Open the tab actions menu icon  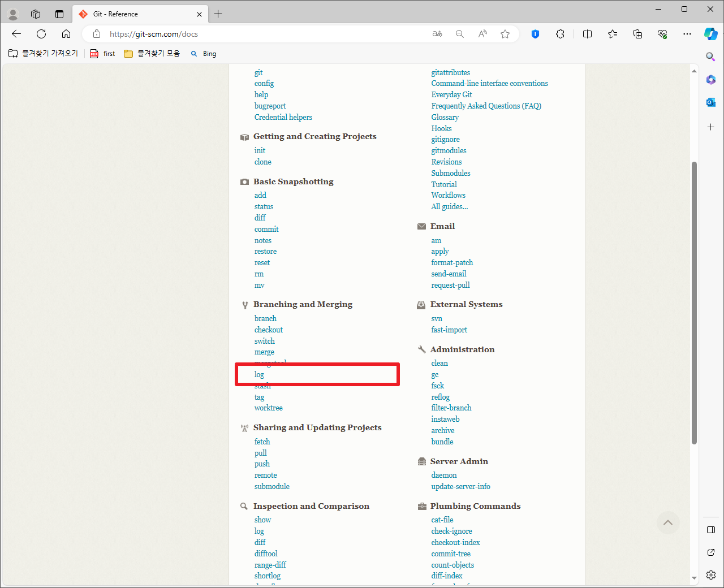[x=59, y=14]
